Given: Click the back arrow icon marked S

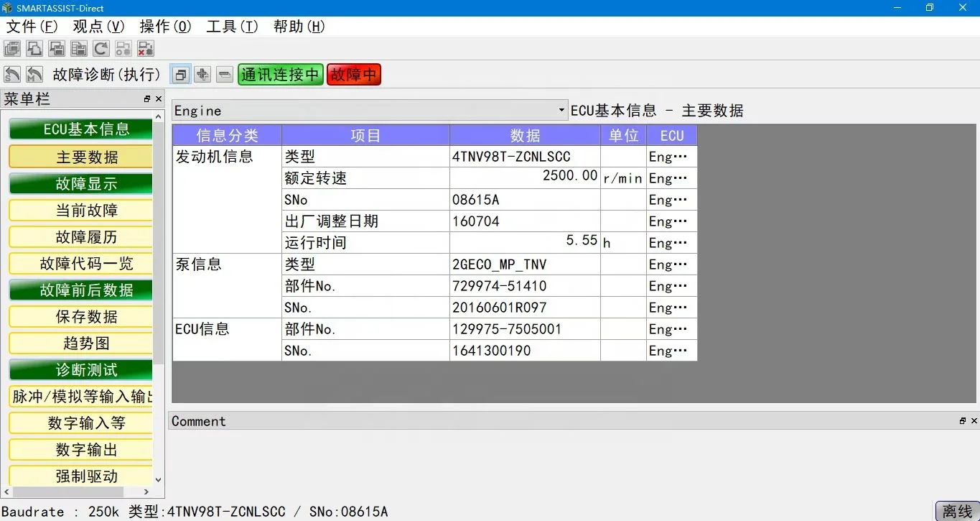Looking at the screenshot, I should coord(12,75).
